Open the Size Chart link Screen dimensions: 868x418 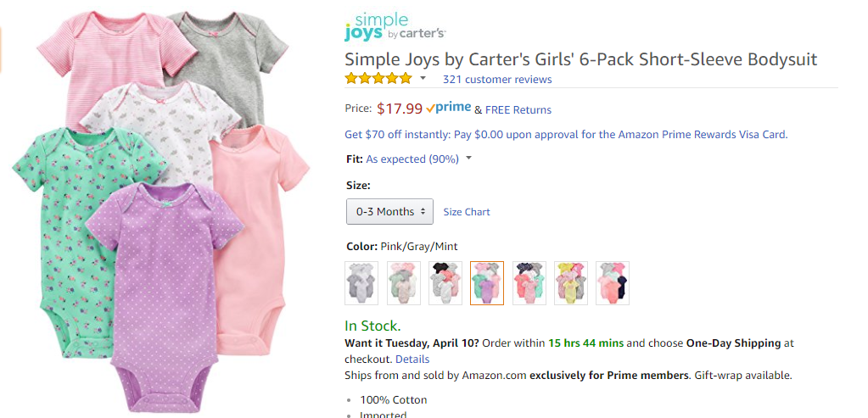pyautogui.click(x=466, y=212)
